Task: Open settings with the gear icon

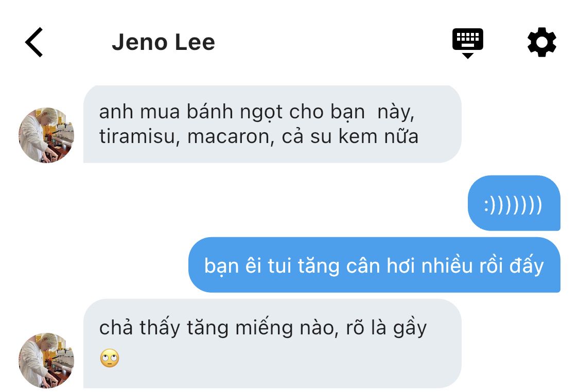Action: [x=541, y=42]
